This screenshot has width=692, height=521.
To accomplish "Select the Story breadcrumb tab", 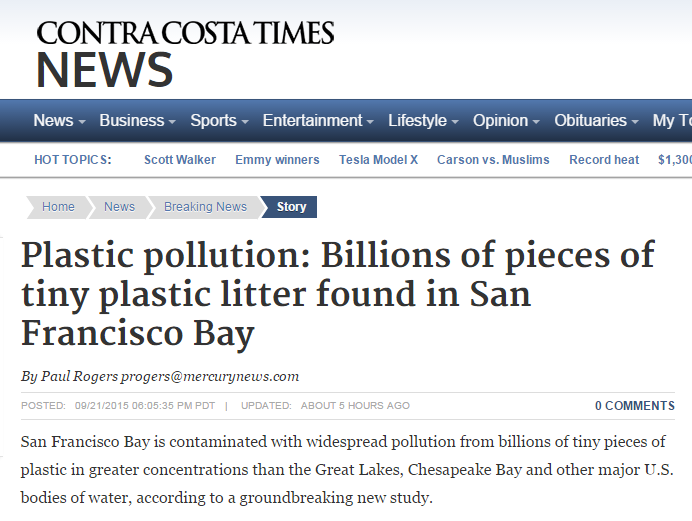I will [291, 207].
